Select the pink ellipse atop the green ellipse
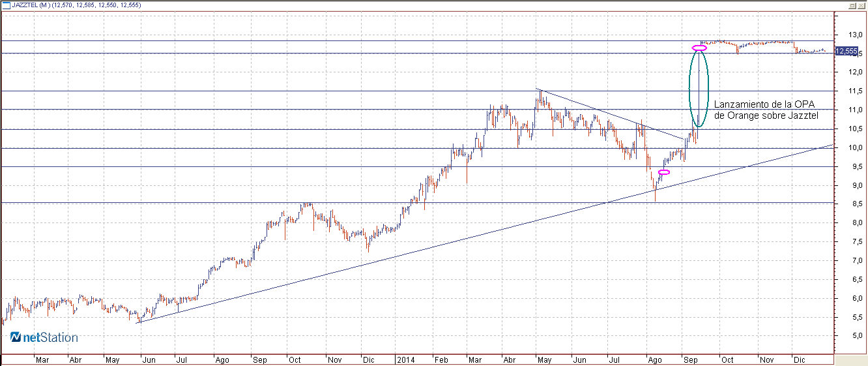Screen dimensions: 868x366 [699, 48]
